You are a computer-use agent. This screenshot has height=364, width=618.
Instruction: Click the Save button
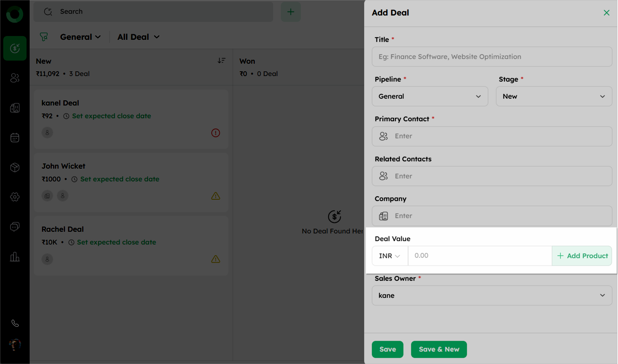tap(387, 349)
